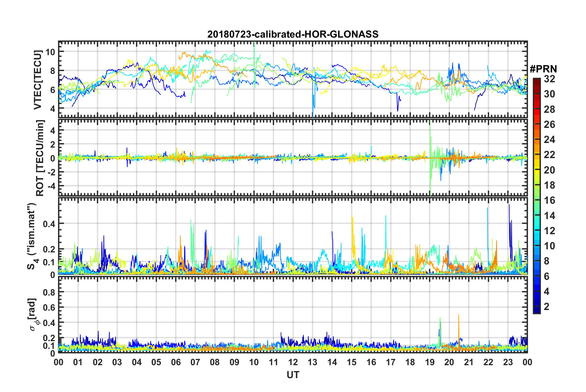Image resolution: width=586 pixels, height=392 pixels.
Task: Click the orange sigma phi spike near 20:30
Action: [x=459, y=330]
